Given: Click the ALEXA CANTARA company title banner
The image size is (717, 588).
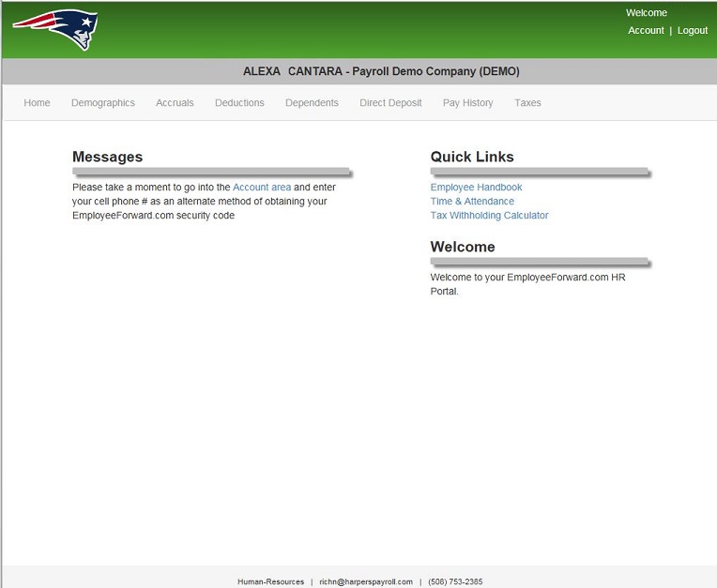Looking at the screenshot, I should point(381,71).
